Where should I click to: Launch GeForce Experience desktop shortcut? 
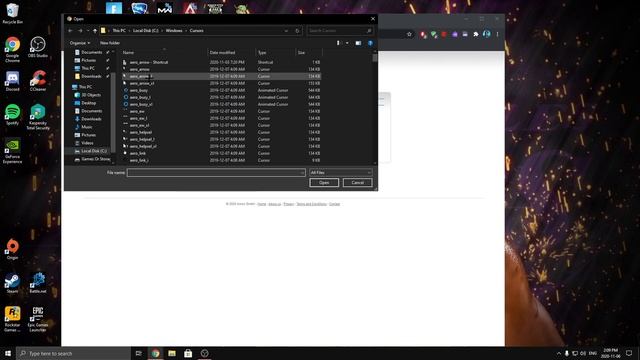(x=12, y=151)
